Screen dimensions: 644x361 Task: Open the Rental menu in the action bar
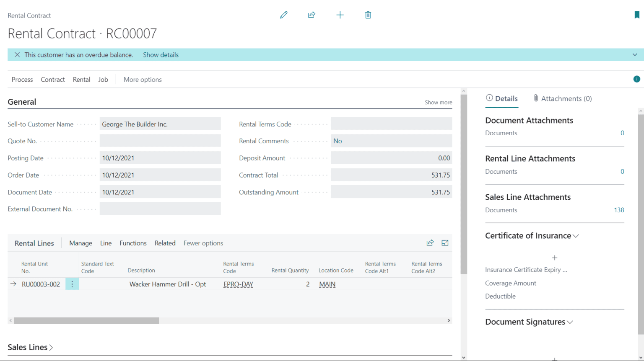81,79
